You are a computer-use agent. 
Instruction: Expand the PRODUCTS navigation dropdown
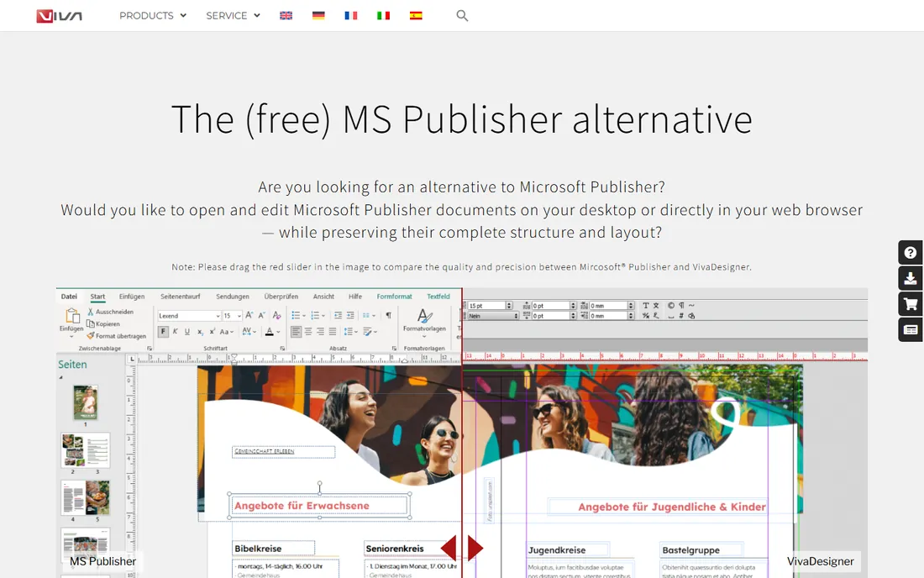(x=153, y=16)
